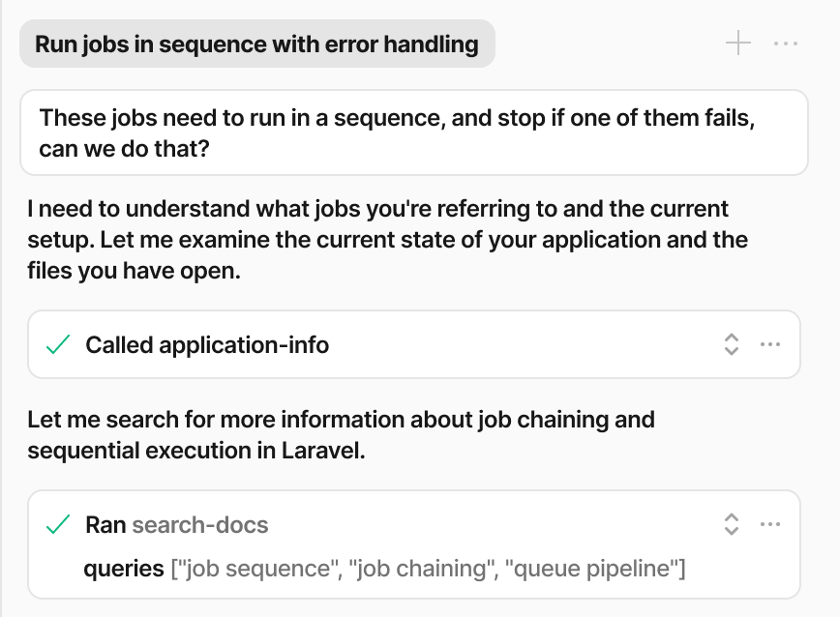This screenshot has height=617, width=840.
Task: Click the green checkmark beside application-info
Action: [x=59, y=344]
